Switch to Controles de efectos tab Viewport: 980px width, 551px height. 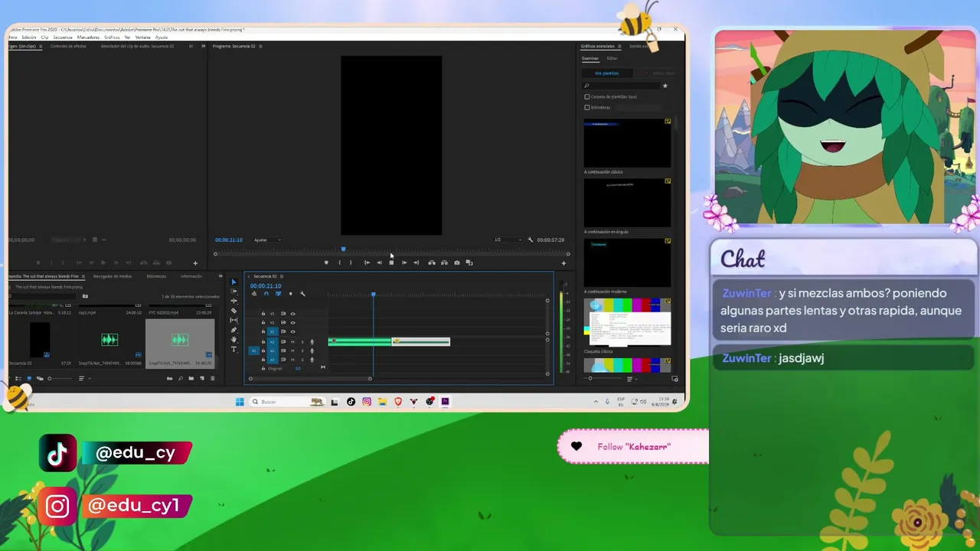[68, 46]
